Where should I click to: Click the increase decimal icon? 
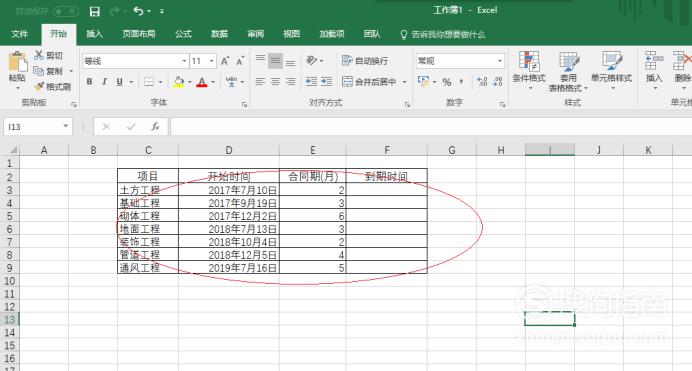pyautogui.click(x=482, y=82)
